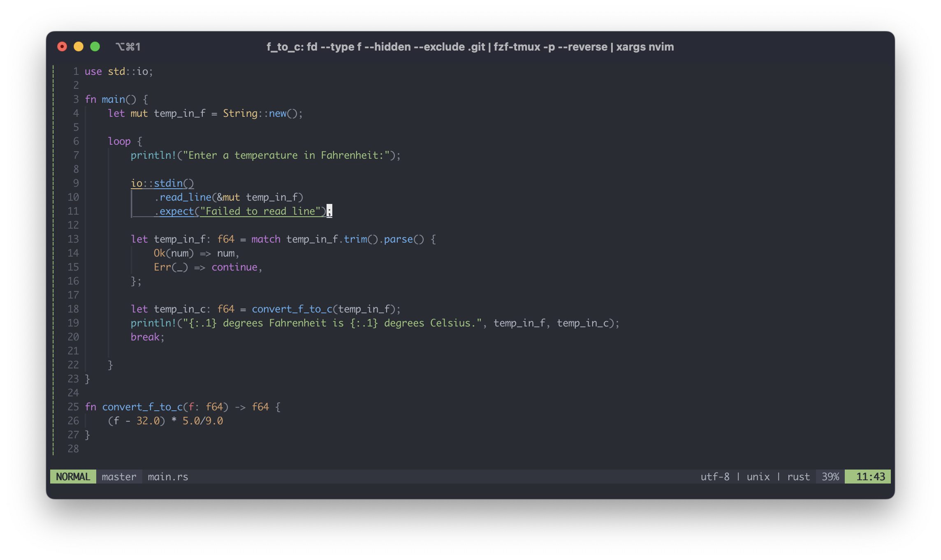
Task: Click line number 13 in the gutter
Action: [73, 239]
